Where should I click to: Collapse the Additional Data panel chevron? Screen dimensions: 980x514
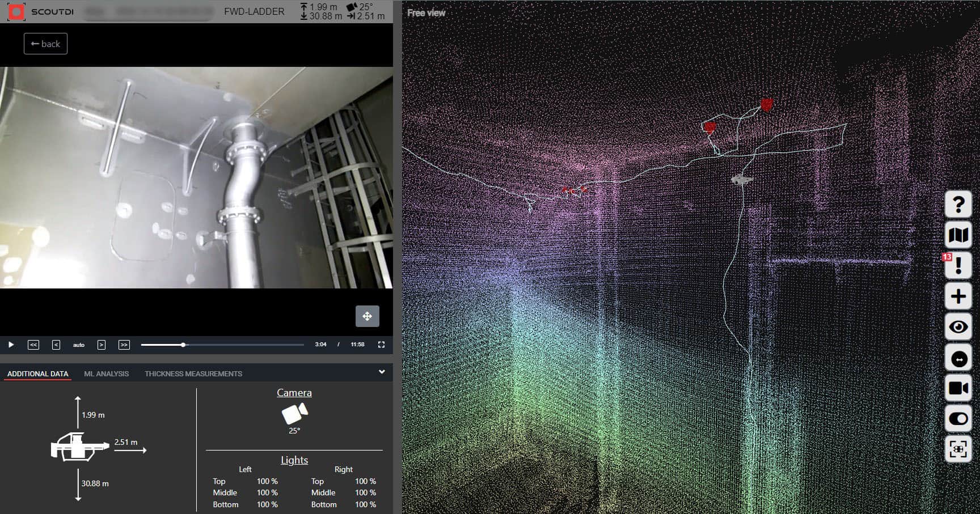382,372
